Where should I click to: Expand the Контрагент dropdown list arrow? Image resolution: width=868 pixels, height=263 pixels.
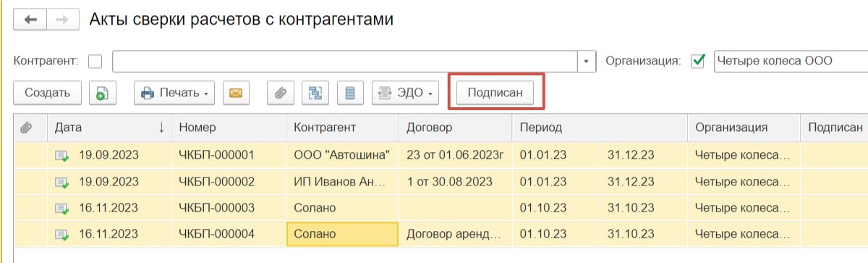tap(587, 62)
